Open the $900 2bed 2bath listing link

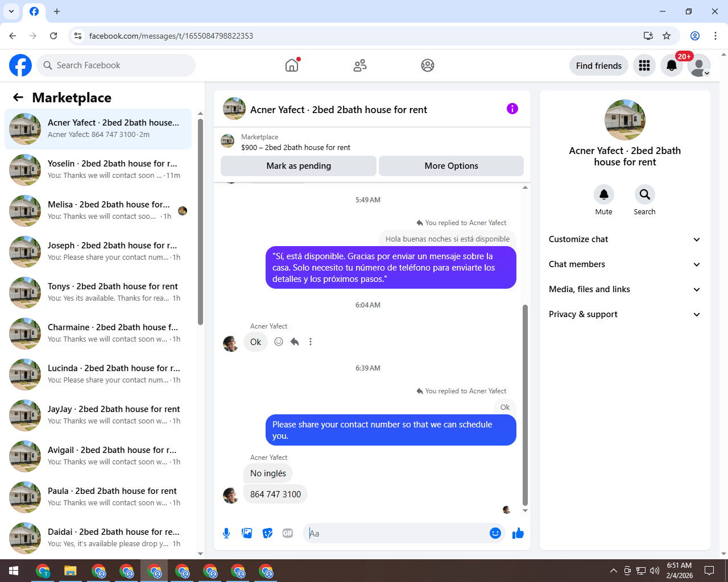[x=296, y=147]
